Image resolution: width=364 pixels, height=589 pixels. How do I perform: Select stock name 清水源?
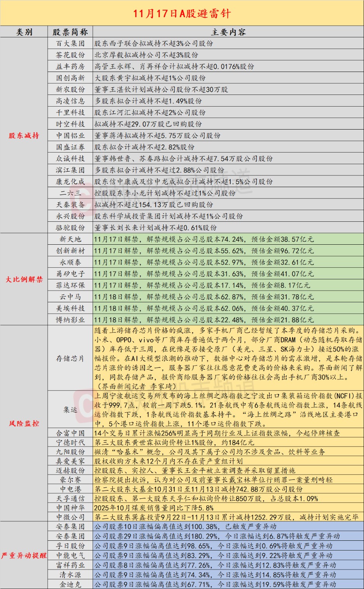[x=70, y=575]
